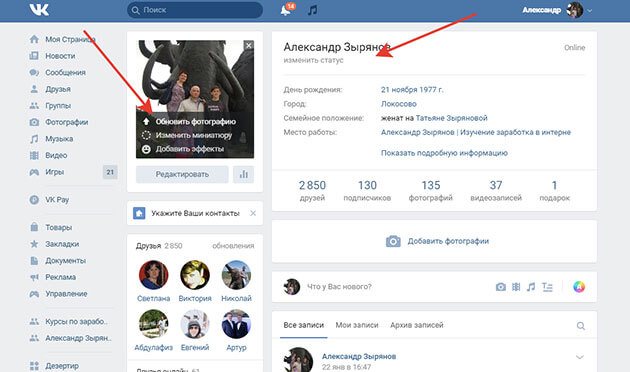
Task: Click обновления in the friends block
Action: (x=233, y=246)
